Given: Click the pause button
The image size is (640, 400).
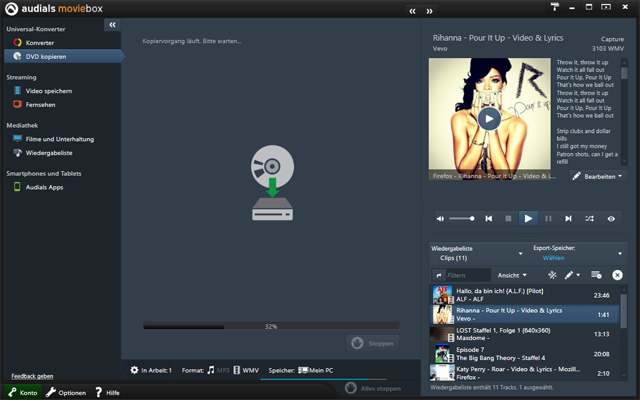Looking at the screenshot, I should pyautogui.click(x=548, y=219).
